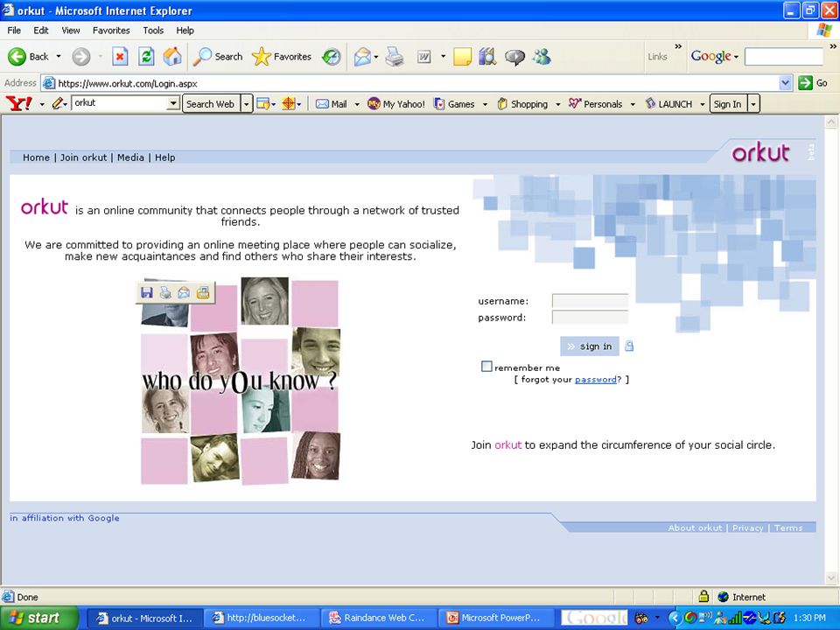
Task: Go to the Home page icon
Action: [172, 56]
